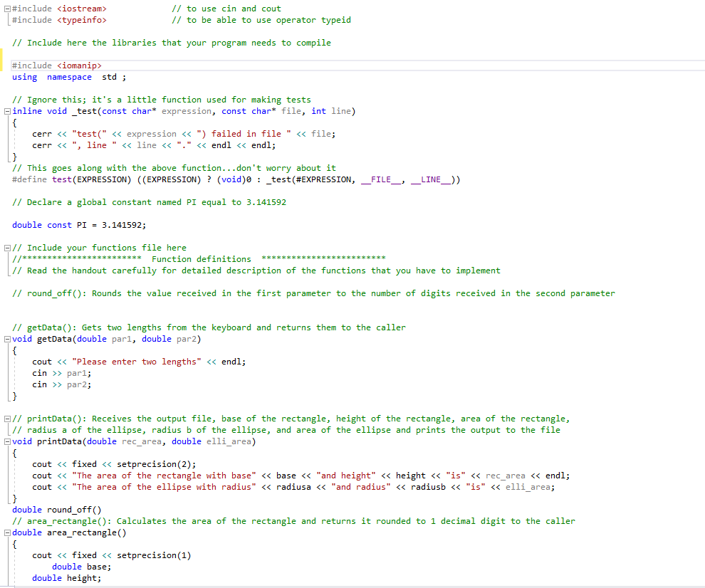The height and width of the screenshot is (588, 705).
Task: Collapse the getData function body
Action: 6,338
